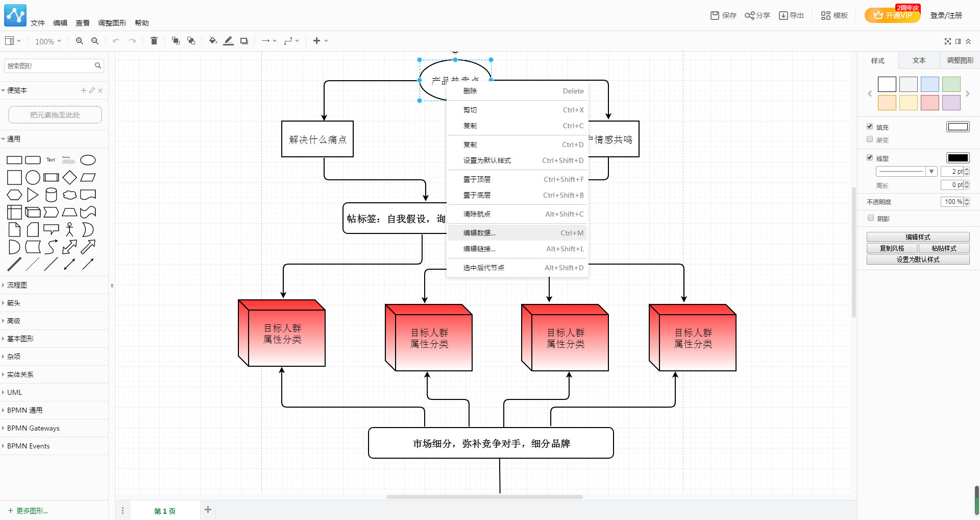Select the diamond shape in general palette
This screenshot has height=520, width=980.
70,177
